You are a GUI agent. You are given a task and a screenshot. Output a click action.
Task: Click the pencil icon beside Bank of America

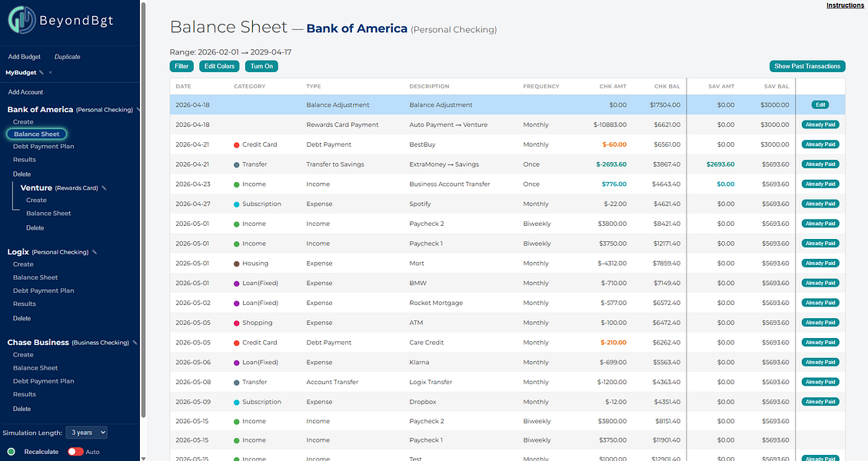138,110
